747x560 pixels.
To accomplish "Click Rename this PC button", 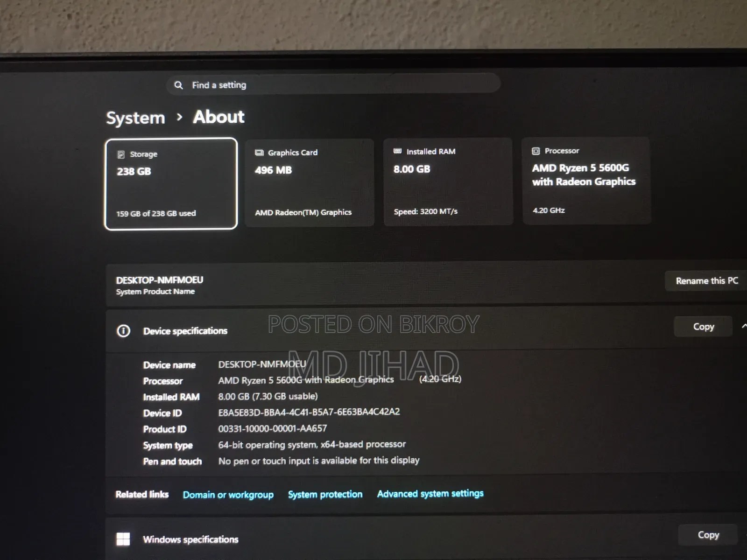I will point(707,280).
